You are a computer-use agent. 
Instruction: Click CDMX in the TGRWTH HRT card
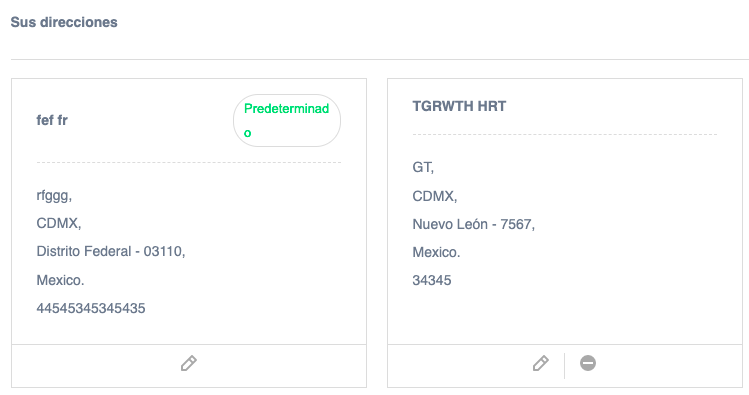tap(435, 196)
